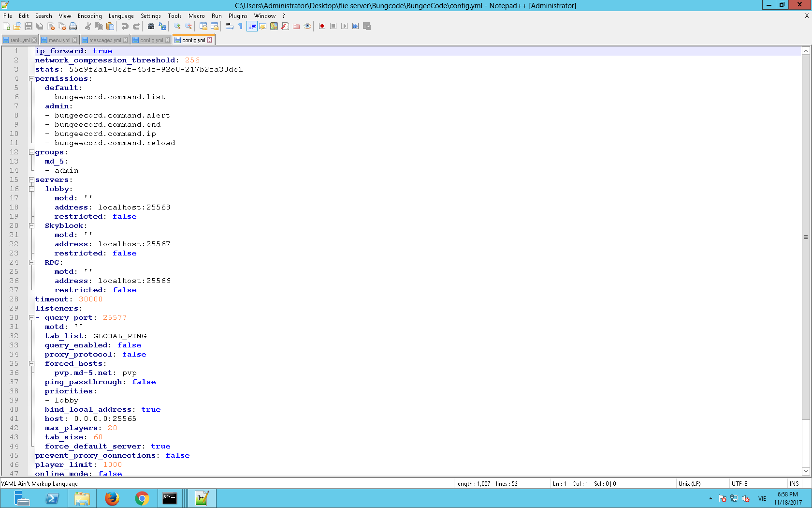Click the Cut scissors icon

[x=88, y=26]
